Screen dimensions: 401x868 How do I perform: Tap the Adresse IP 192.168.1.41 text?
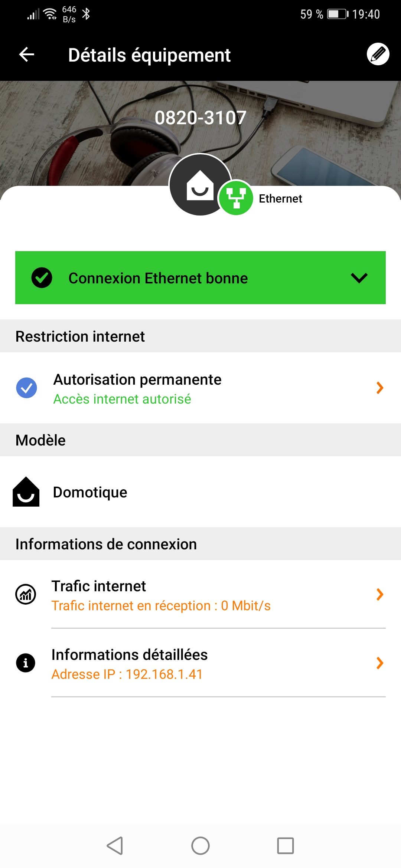[127, 674]
